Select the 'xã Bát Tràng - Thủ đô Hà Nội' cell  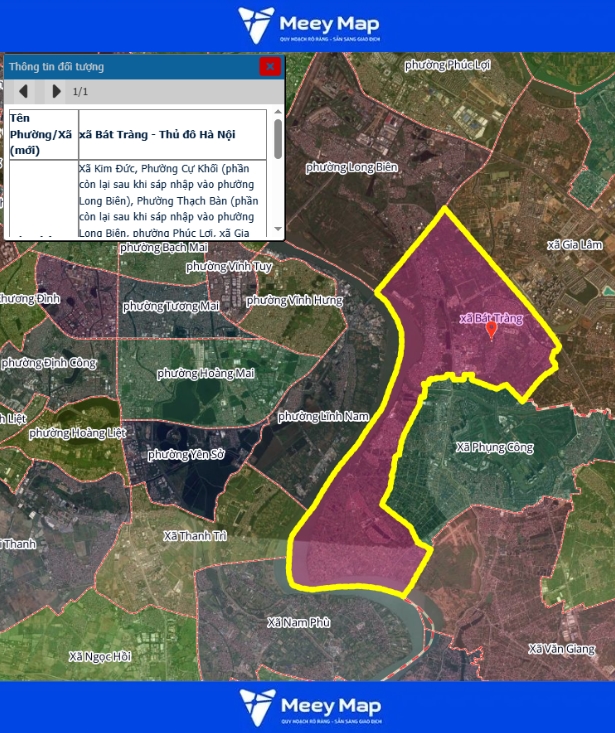[x=172, y=135]
